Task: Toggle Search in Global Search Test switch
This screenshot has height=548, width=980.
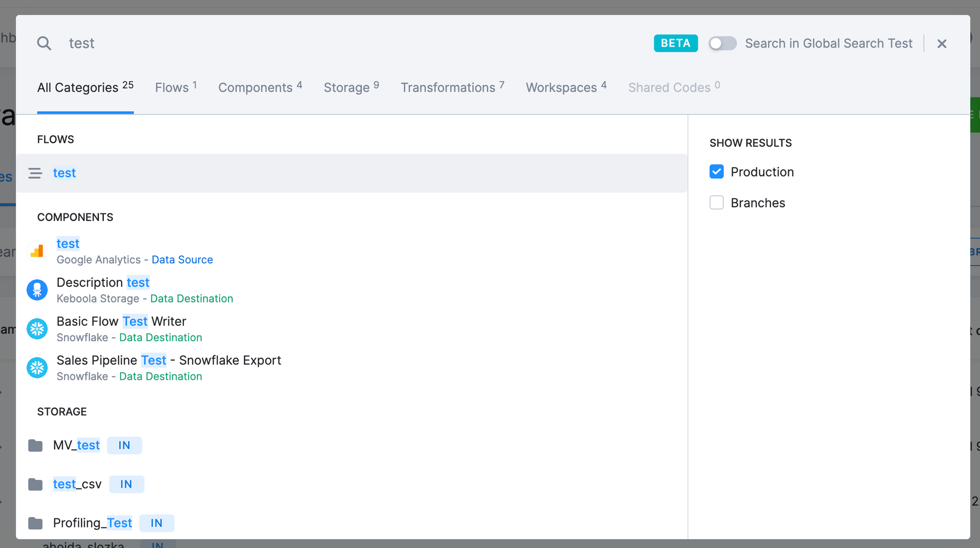Action: [722, 43]
